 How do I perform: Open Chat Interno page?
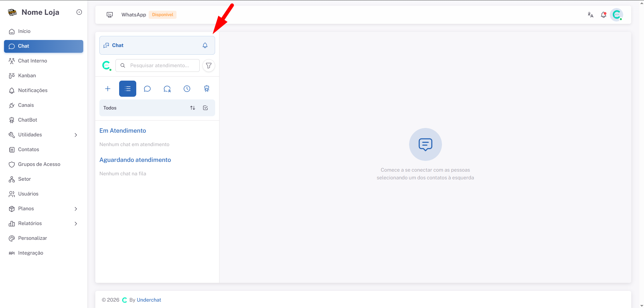pos(44,61)
